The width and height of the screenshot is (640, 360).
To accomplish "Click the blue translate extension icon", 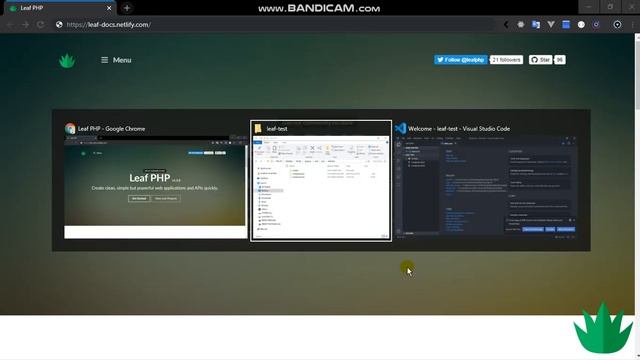I will click(536, 24).
